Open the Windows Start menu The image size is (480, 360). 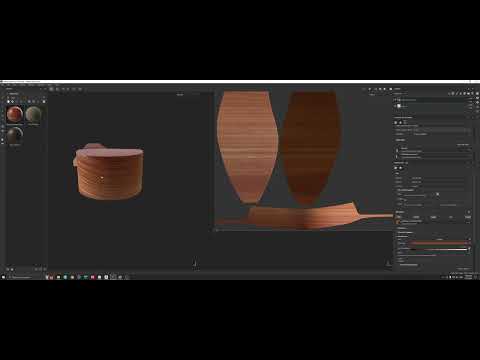3,277
